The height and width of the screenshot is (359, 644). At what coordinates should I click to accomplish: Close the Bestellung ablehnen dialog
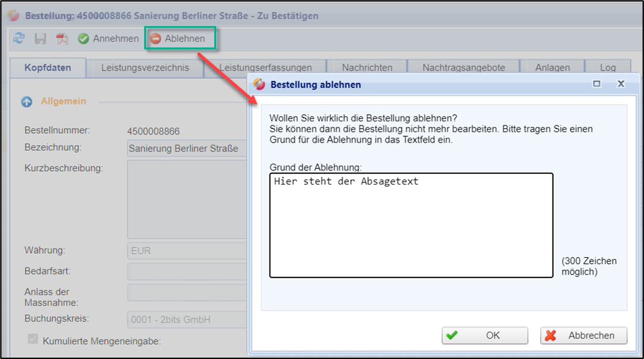(620, 84)
